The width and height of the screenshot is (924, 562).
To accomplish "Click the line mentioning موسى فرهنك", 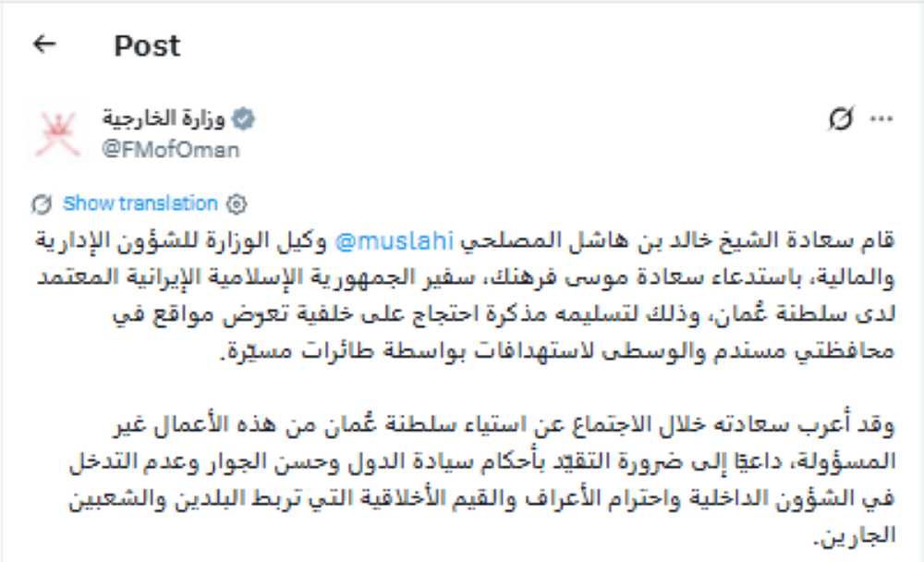I will pyautogui.click(x=466, y=277).
